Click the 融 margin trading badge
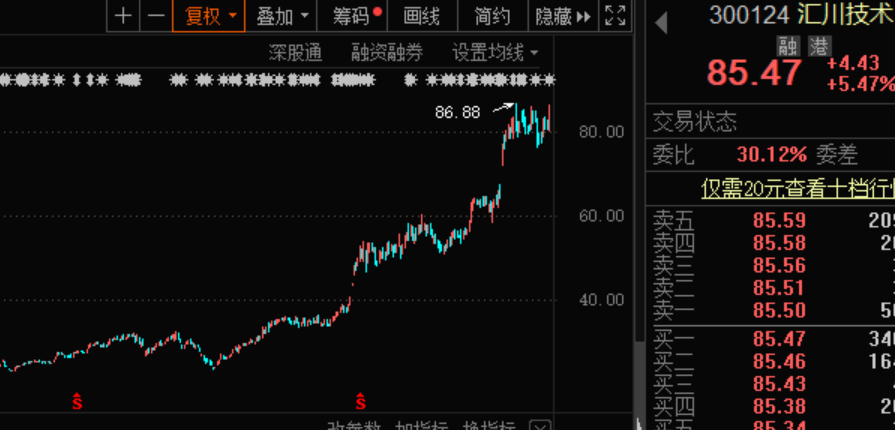Screen dimensions: 895x430 [789, 46]
